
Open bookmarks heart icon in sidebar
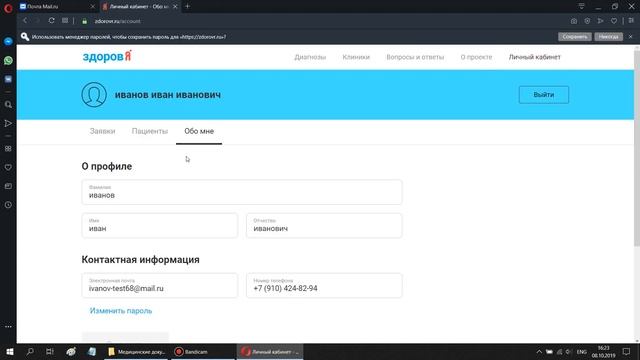pos(8,167)
